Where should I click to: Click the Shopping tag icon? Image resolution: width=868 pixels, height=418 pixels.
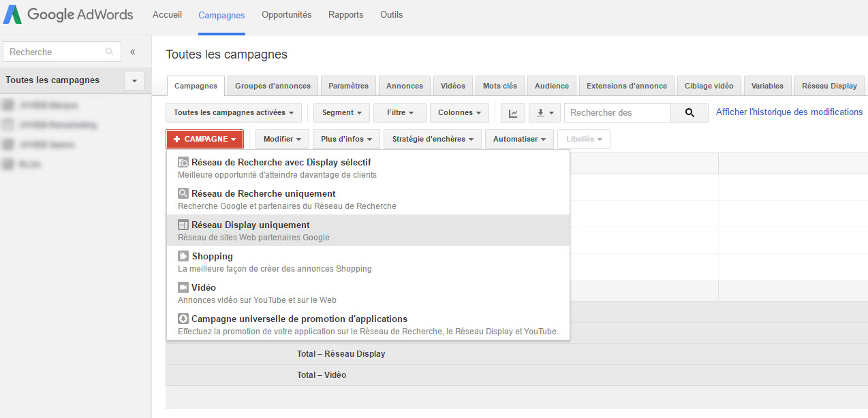(x=183, y=257)
